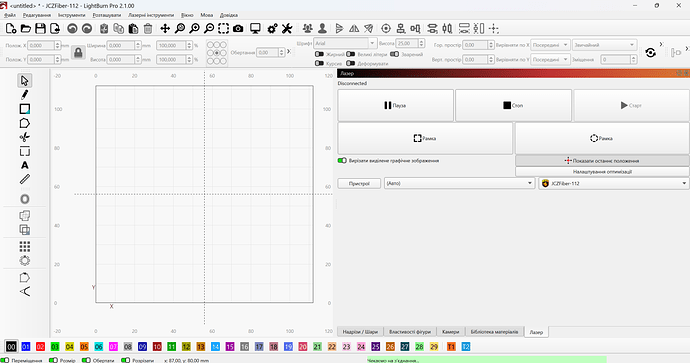Click the Пристрої button
The width and height of the screenshot is (690, 363).
pyautogui.click(x=359, y=183)
